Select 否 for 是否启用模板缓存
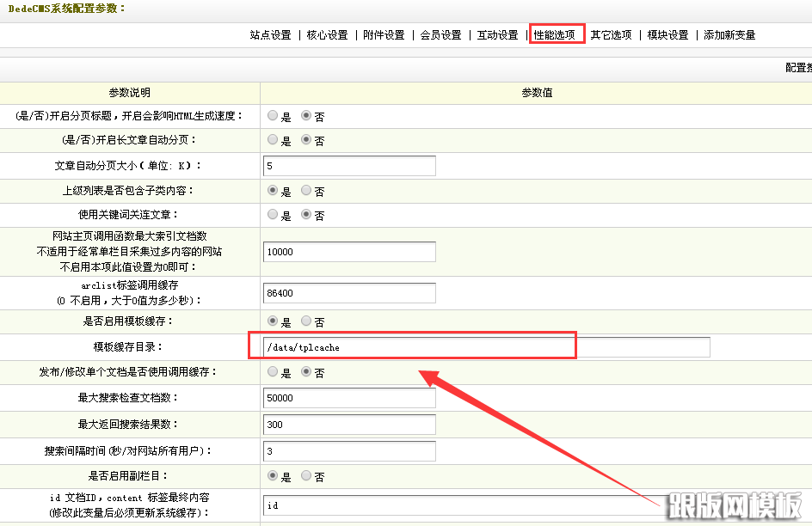 pos(306,321)
